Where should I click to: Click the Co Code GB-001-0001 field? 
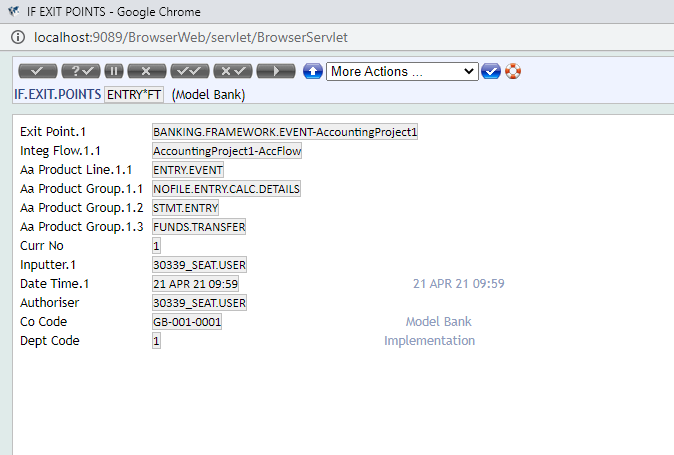[x=187, y=322]
